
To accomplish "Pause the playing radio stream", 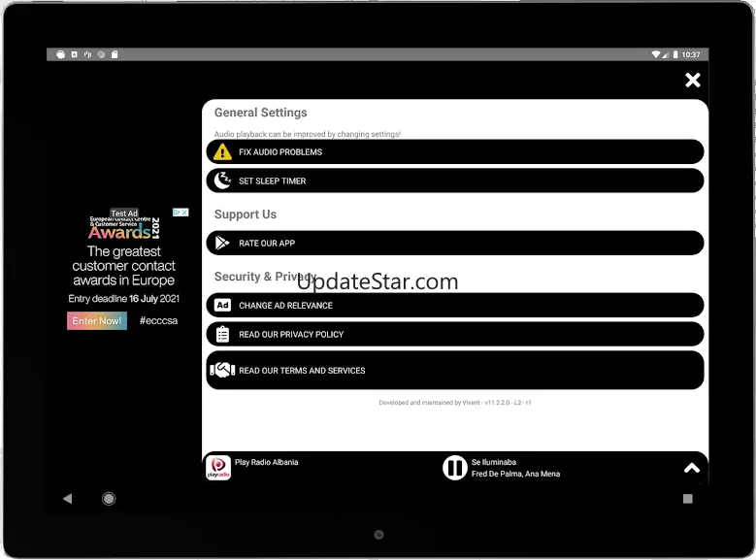I will pyautogui.click(x=454, y=468).
